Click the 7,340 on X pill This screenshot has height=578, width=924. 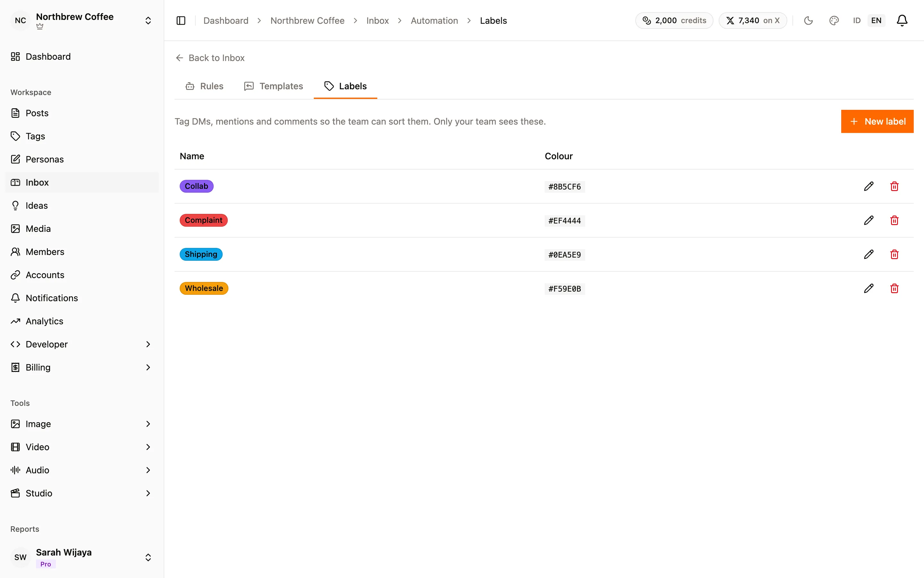[753, 21]
